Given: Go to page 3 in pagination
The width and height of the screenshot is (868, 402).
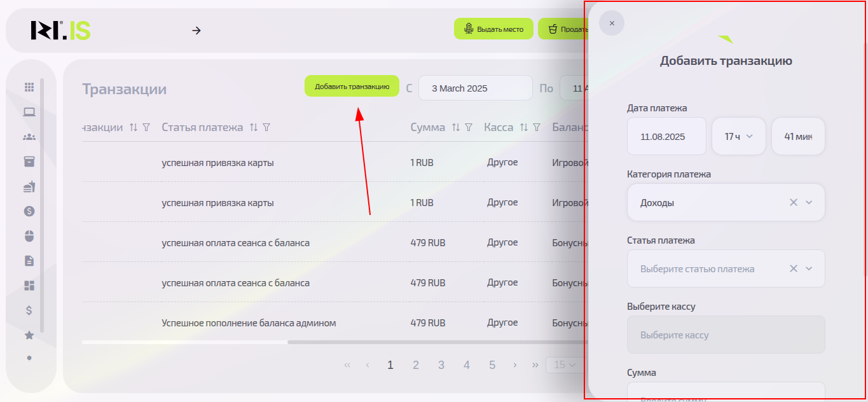Looking at the screenshot, I should [441, 365].
